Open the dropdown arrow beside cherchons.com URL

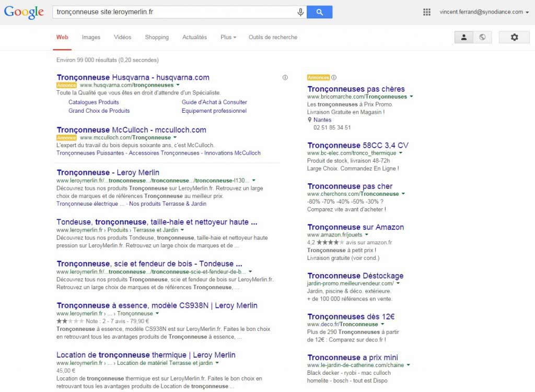(403, 194)
